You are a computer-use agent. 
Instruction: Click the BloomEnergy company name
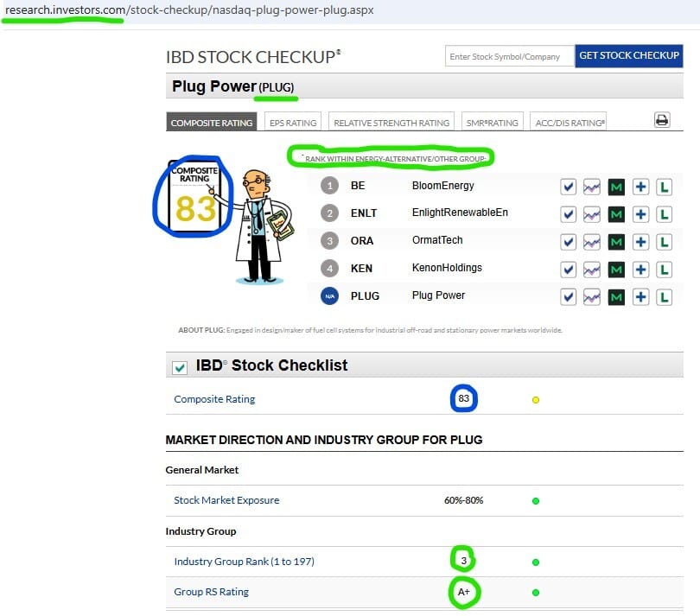click(x=442, y=186)
